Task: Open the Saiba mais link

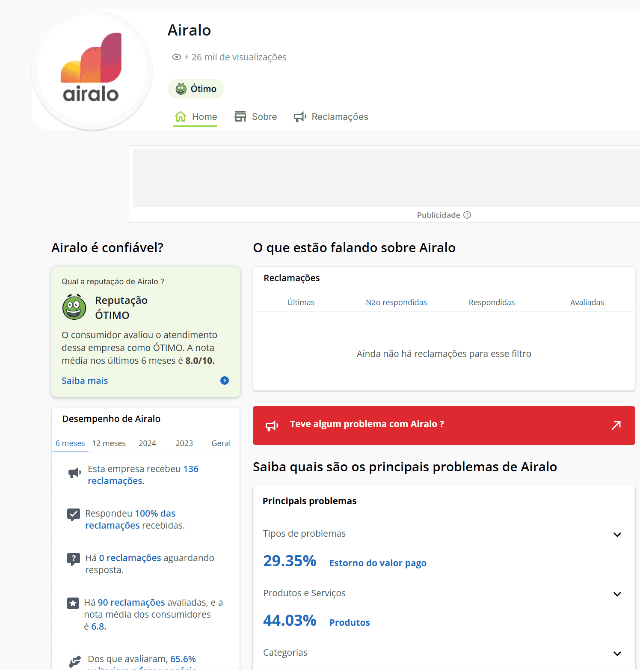Action: (x=85, y=381)
